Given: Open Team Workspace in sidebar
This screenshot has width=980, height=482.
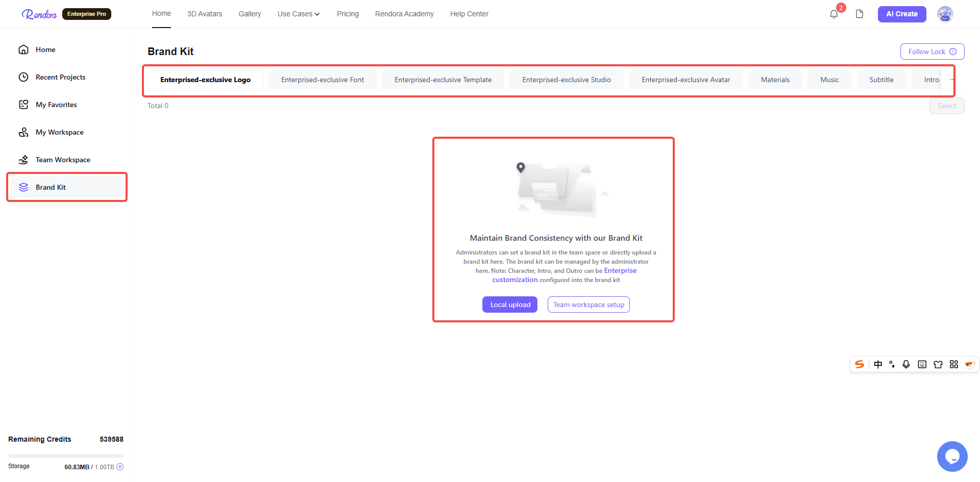Looking at the screenshot, I should 66,160.
